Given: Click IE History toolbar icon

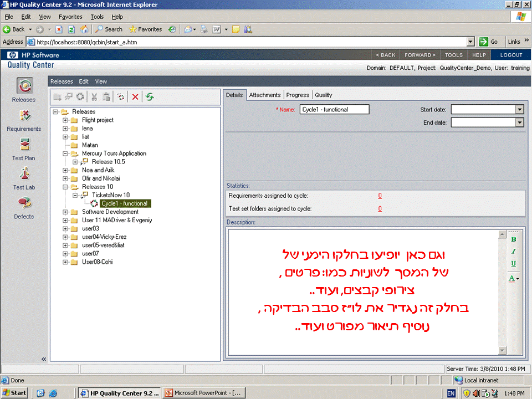Looking at the screenshot, I should (x=172, y=29).
